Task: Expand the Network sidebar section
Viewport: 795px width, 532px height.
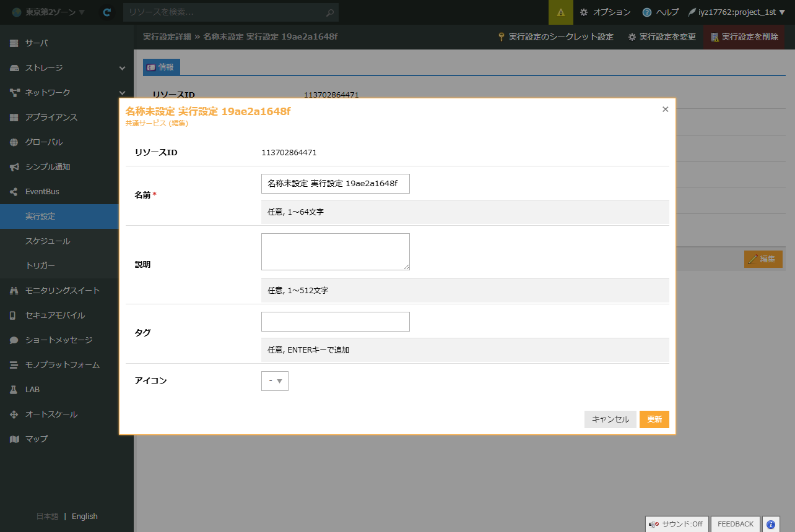Action: pyautogui.click(x=122, y=93)
